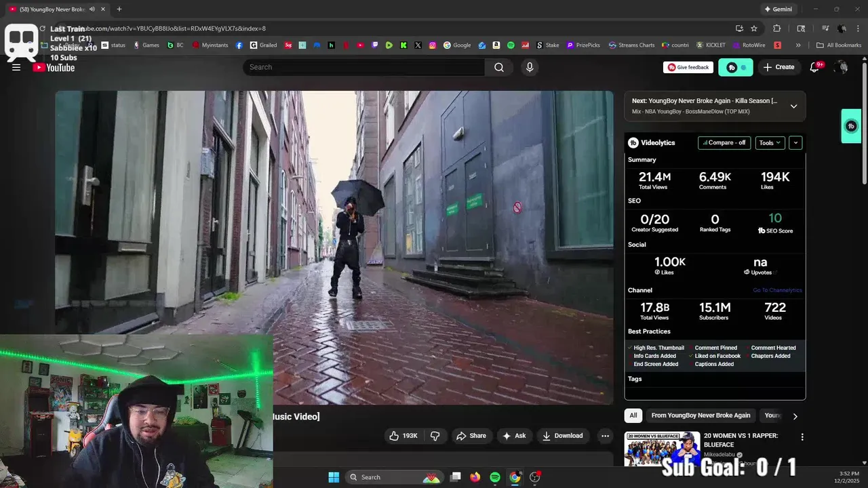This screenshot has width=868, height=488.
Task: Open the YouTube notifications bell
Action: 815,67
